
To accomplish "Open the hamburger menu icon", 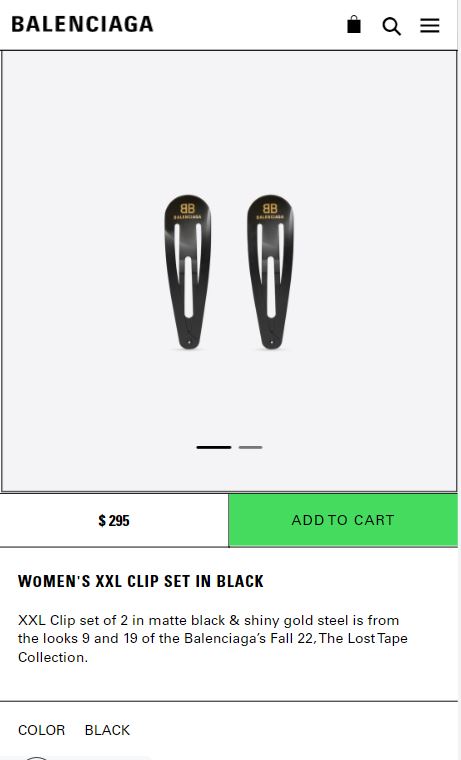I will [x=429, y=25].
